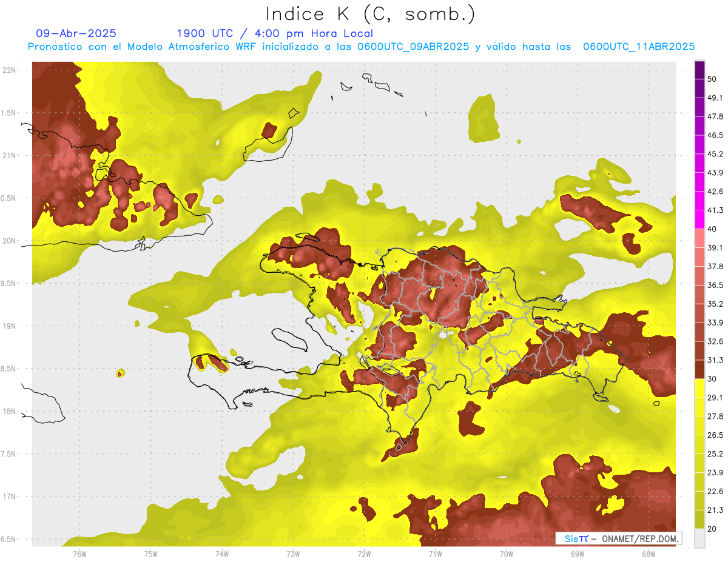Click the "43.9" color scale value
Screen dimensions: 728x562
point(715,173)
